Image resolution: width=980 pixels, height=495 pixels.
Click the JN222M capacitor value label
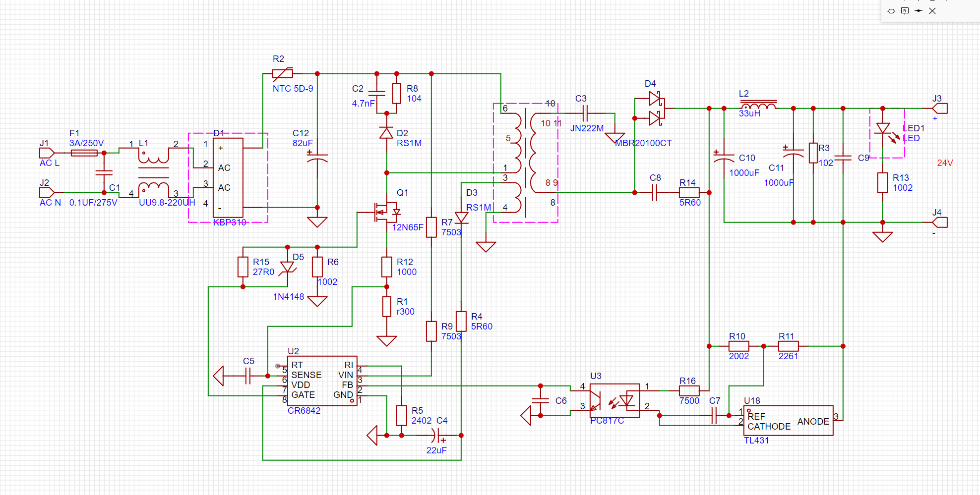(x=587, y=128)
